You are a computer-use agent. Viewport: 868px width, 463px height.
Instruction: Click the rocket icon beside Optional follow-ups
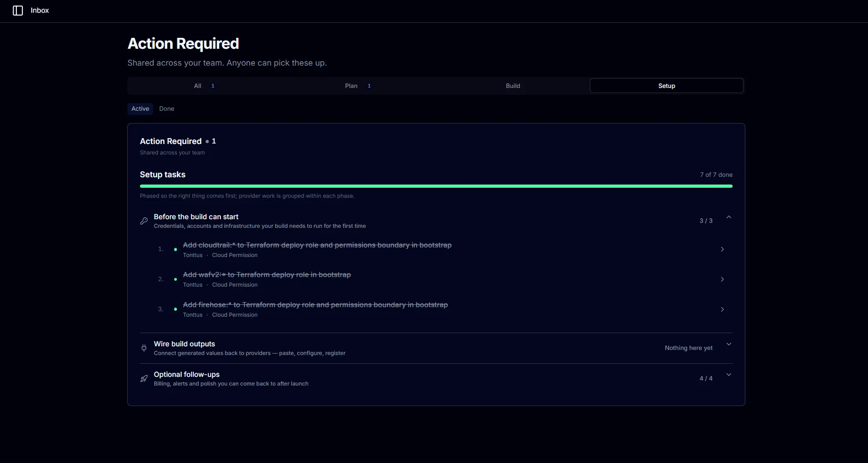click(144, 379)
